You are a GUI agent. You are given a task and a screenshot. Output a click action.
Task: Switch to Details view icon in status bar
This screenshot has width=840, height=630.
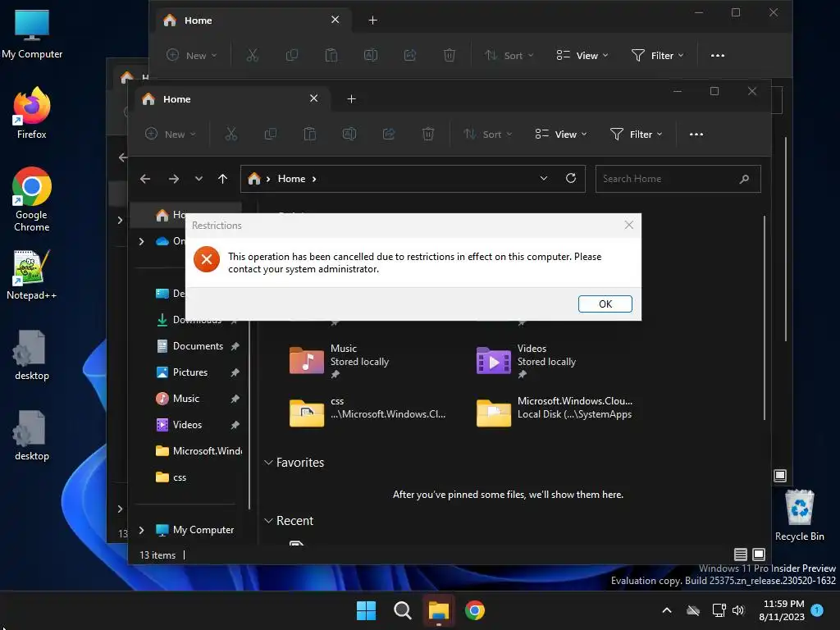[741, 555]
